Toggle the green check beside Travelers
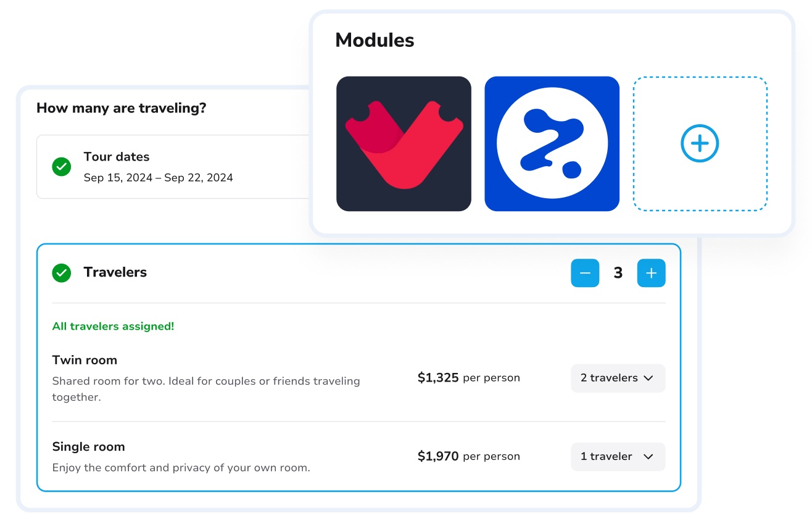This screenshot has width=812, height=531. (x=62, y=273)
